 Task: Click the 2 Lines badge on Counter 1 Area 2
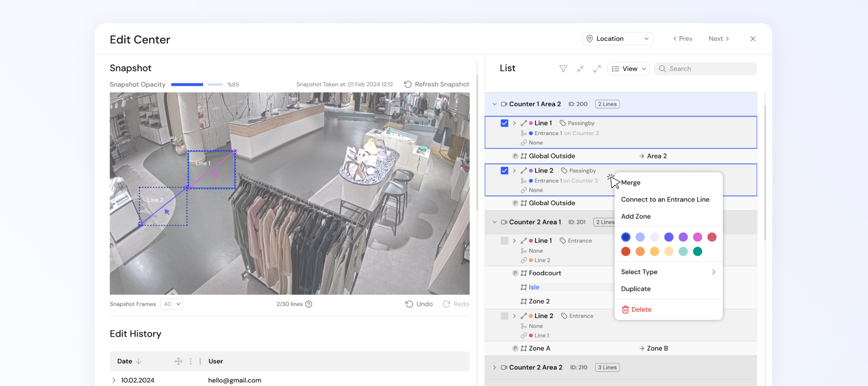pos(607,104)
